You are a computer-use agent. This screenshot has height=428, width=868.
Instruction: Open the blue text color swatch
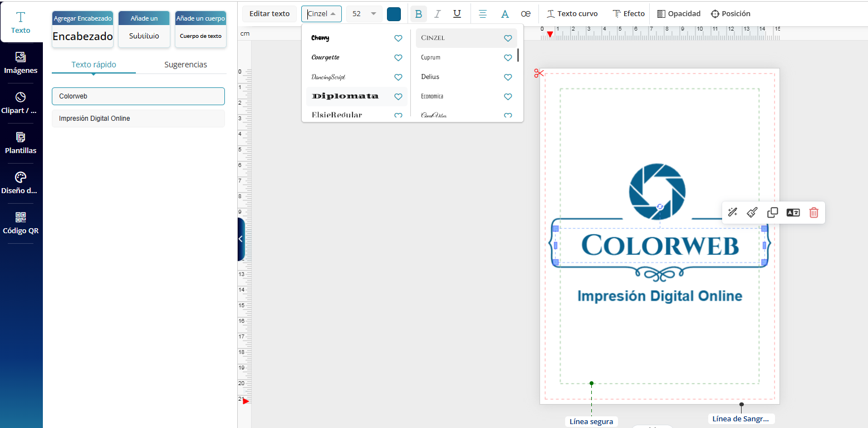coord(394,14)
